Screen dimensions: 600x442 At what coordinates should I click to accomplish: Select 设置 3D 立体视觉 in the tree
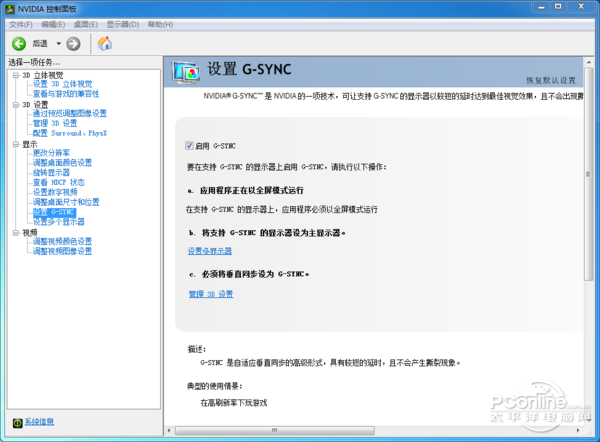click(62, 84)
